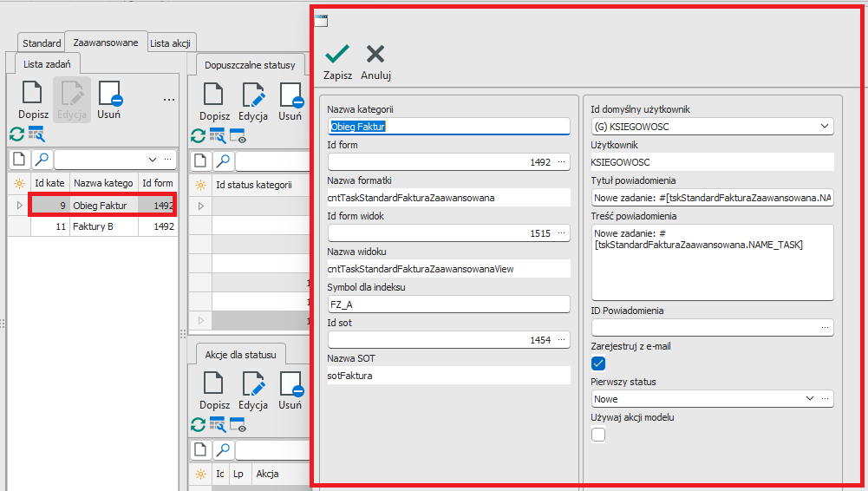
Task: Expand the Pierwszy status dropdown
Action: tap(810, 399)
